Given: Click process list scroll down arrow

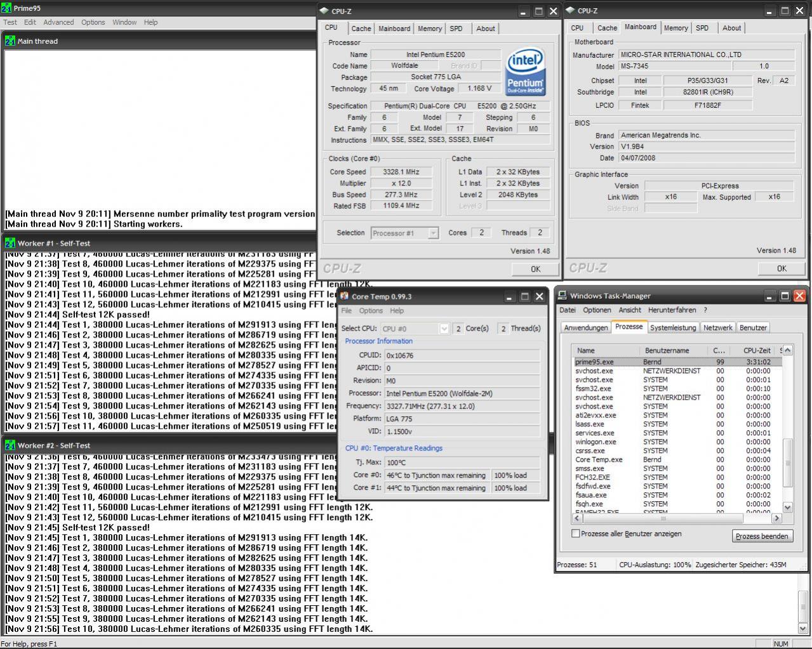Looking at the screenshot, I should pos(787,508).
